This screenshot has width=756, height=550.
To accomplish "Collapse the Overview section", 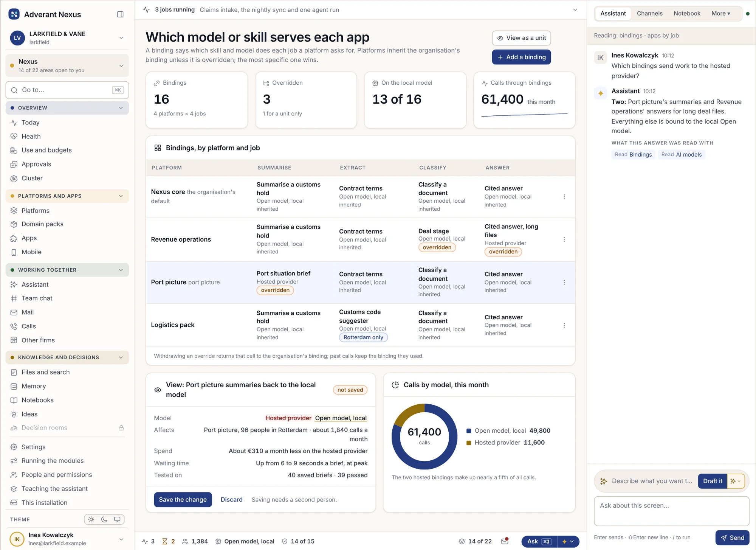I will pos(67,108).
